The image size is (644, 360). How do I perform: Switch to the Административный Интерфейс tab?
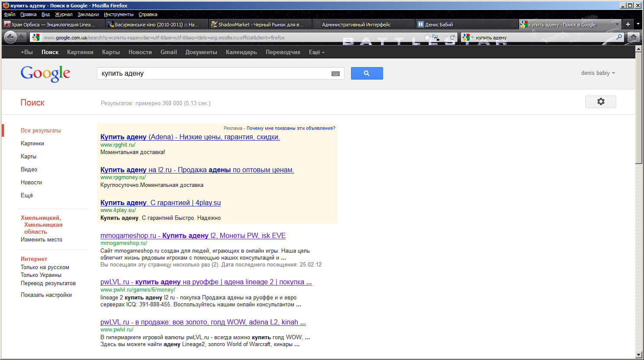pos(363,25)
